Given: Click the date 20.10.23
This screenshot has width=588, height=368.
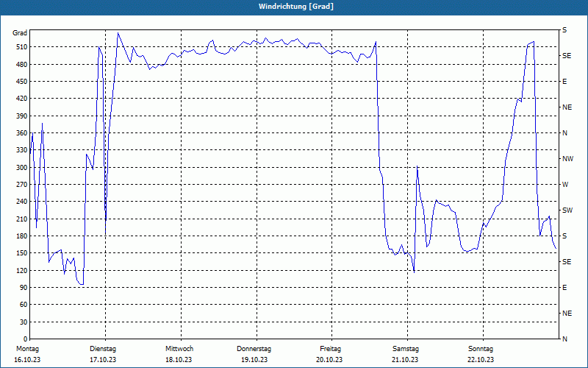Looking at the screenshot, I should point(329,360).
